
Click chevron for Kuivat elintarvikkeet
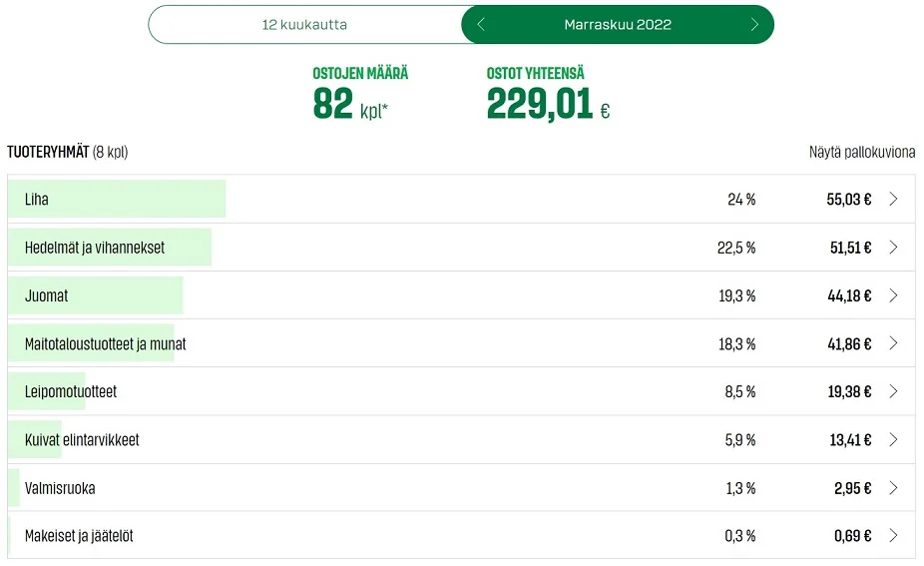(893, 440)
